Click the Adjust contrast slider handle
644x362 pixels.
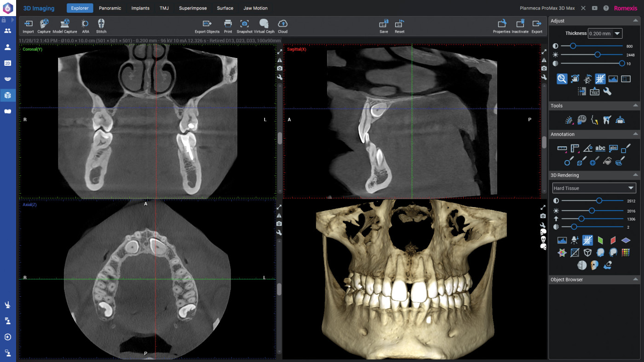[573, 46]
